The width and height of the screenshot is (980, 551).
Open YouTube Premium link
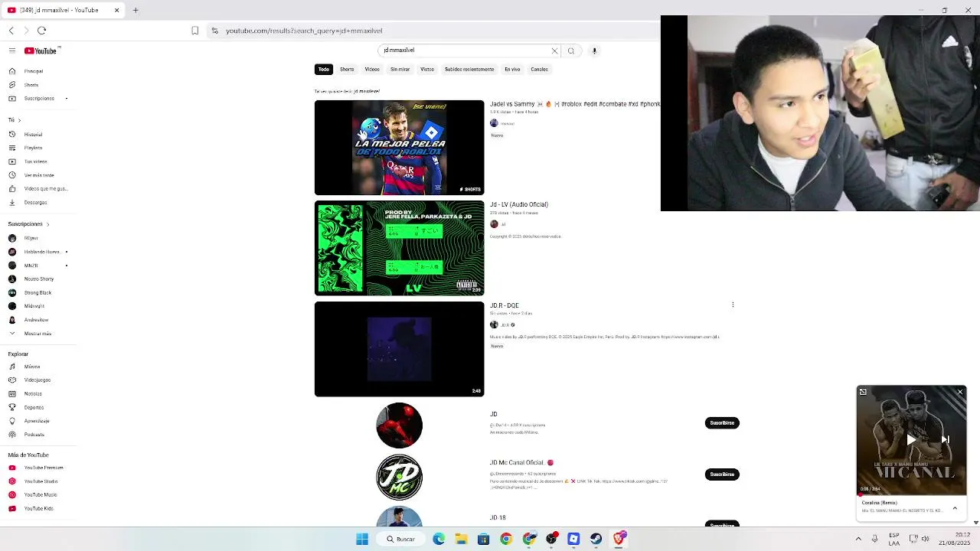(43, 468)
